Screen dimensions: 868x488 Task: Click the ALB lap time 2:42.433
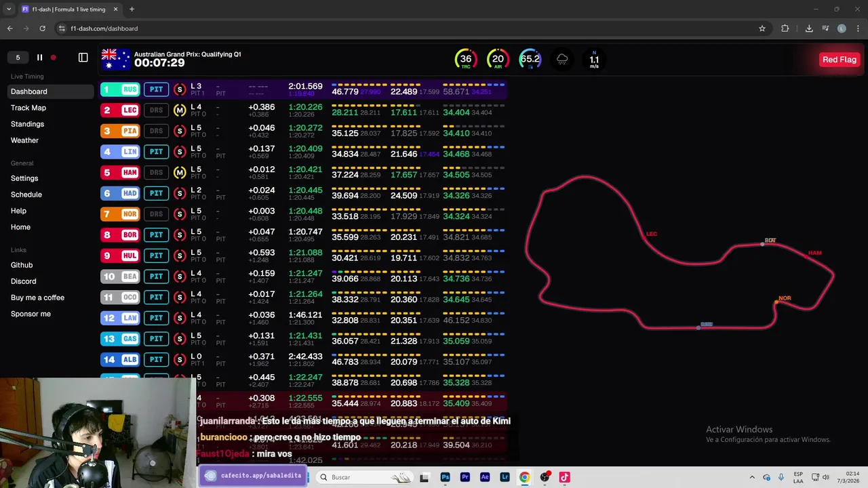(305, 357)
